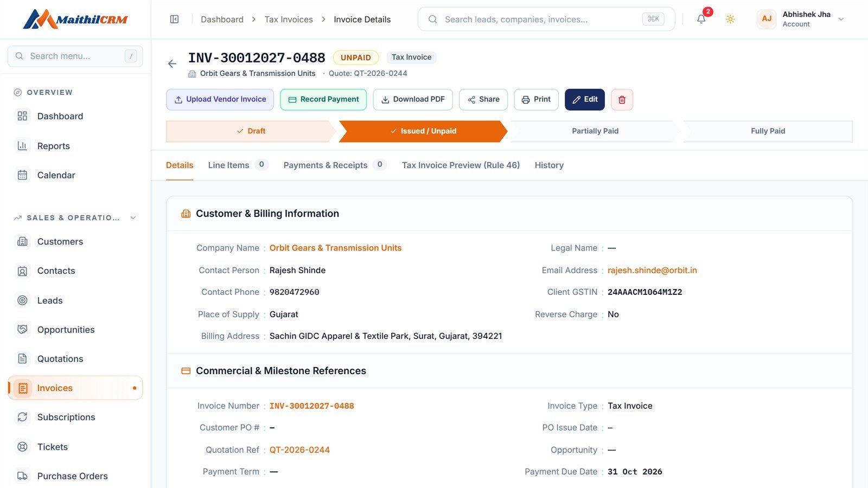Viewport: 868px width, 488px height.
Task: Open quotation QT-2026-0244 reference link
Action: [x=299, y=450]
